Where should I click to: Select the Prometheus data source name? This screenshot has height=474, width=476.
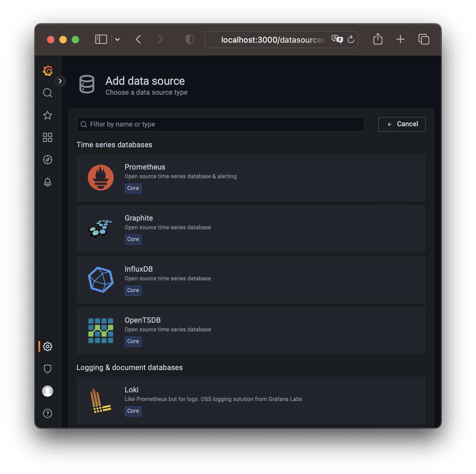(145, 167)
